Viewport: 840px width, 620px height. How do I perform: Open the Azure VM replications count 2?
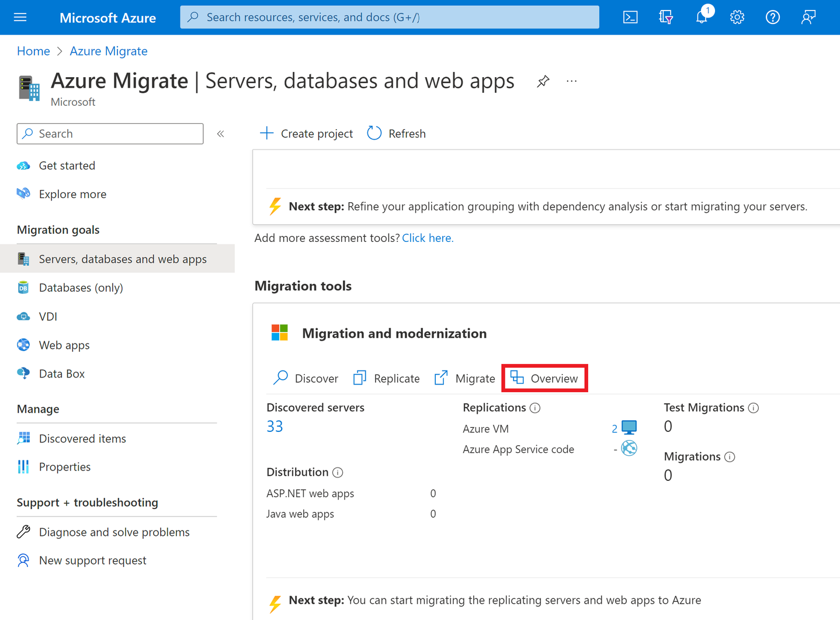click(615, 429)
